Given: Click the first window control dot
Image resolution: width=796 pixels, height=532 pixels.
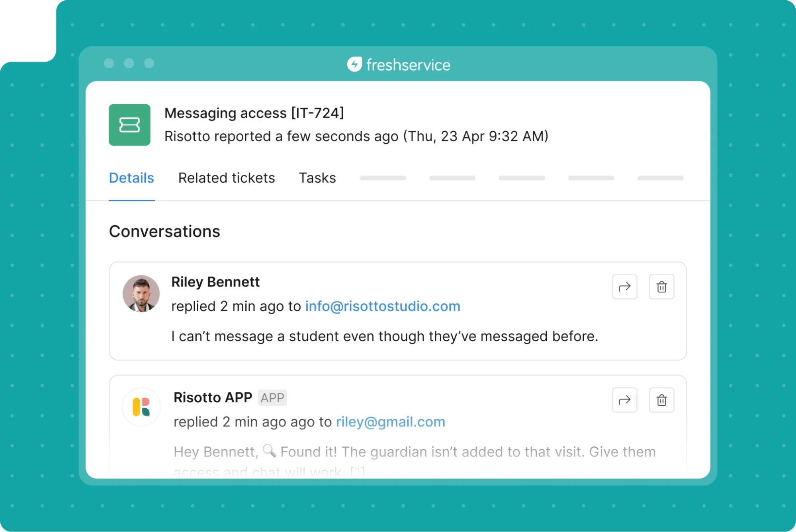Looking at the screenshot, I should (x=109, y=63).
